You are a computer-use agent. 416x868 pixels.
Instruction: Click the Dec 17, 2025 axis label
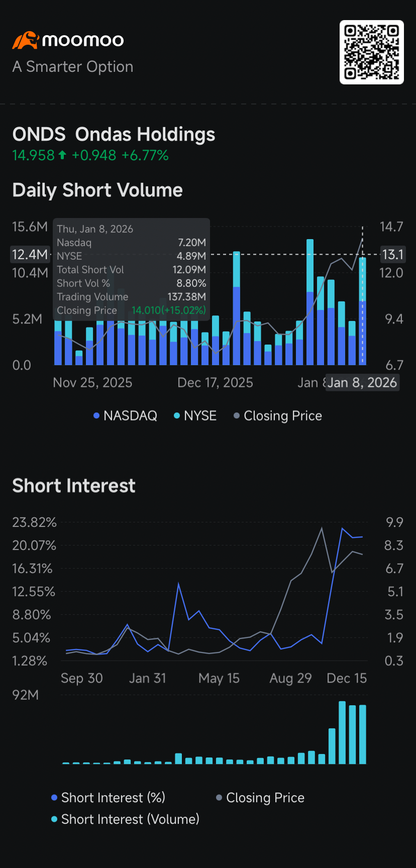click(x=215, y=383)
